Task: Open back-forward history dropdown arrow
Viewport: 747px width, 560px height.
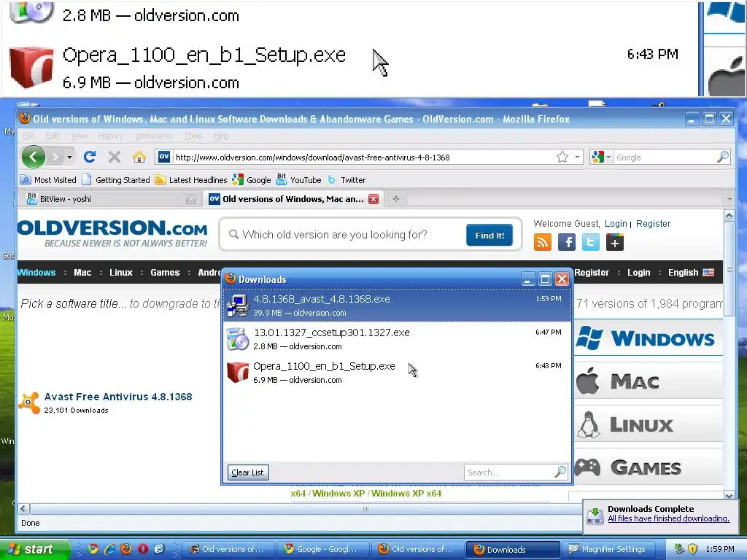Action: (x=69, y=157)
